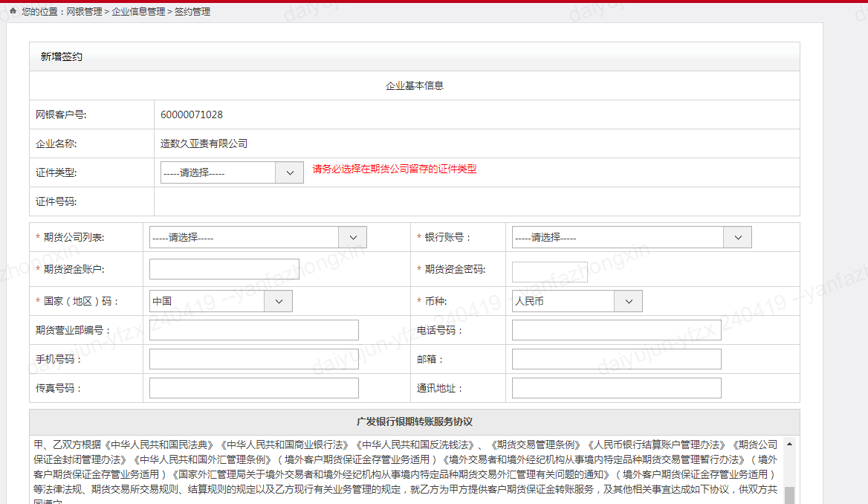The height and width of the screenshot is (504, 868).
Task: Open the 银行账号 selection dropdown
Action: [631, 237]
